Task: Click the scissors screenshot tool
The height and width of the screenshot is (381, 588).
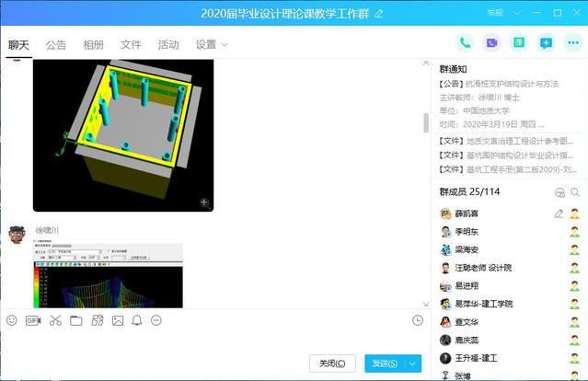Action: [x=55, y=320]
